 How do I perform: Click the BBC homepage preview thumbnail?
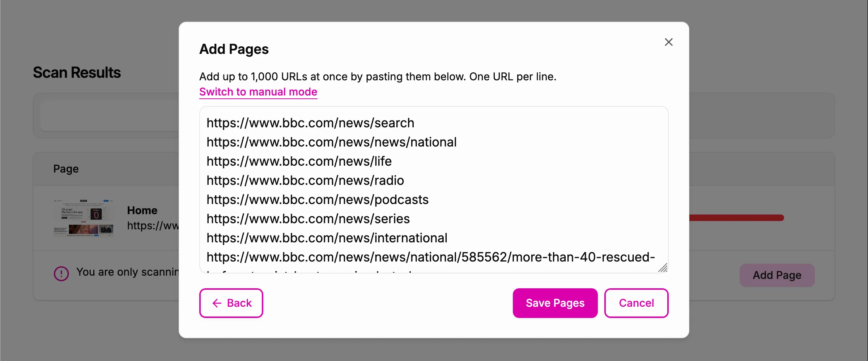tap(84, 218)
